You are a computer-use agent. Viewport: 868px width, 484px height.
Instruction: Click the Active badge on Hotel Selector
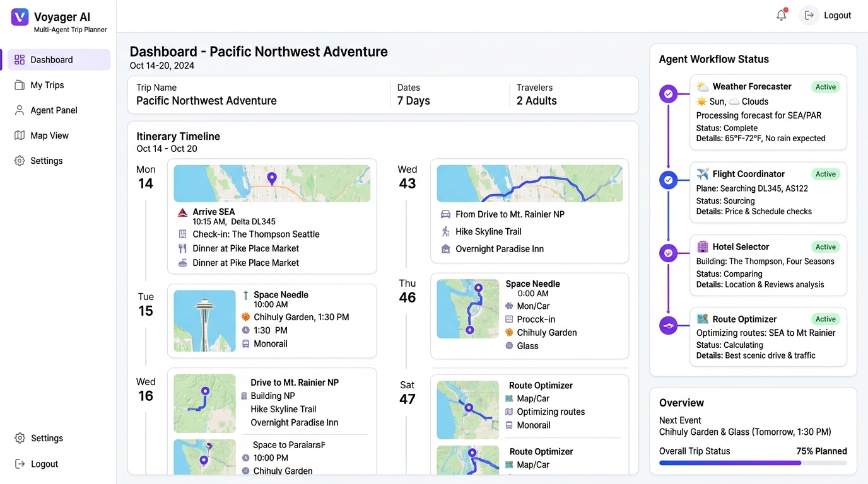click(x=825, y=247)
